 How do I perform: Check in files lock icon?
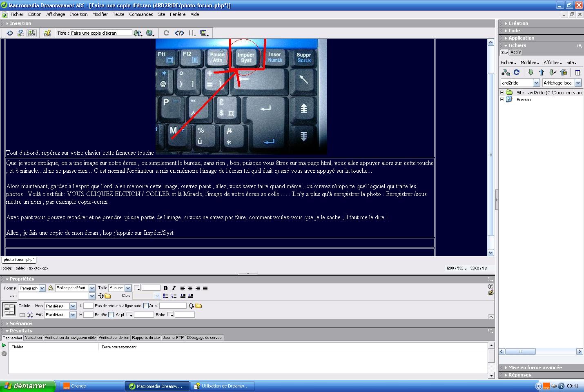pyautogui.click(x=564, y=72)
